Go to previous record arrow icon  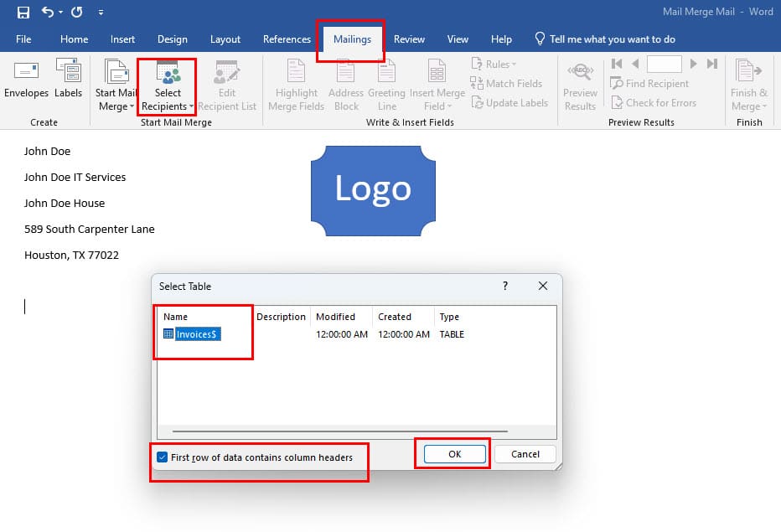pyautogui.click(x=635, y=64)
